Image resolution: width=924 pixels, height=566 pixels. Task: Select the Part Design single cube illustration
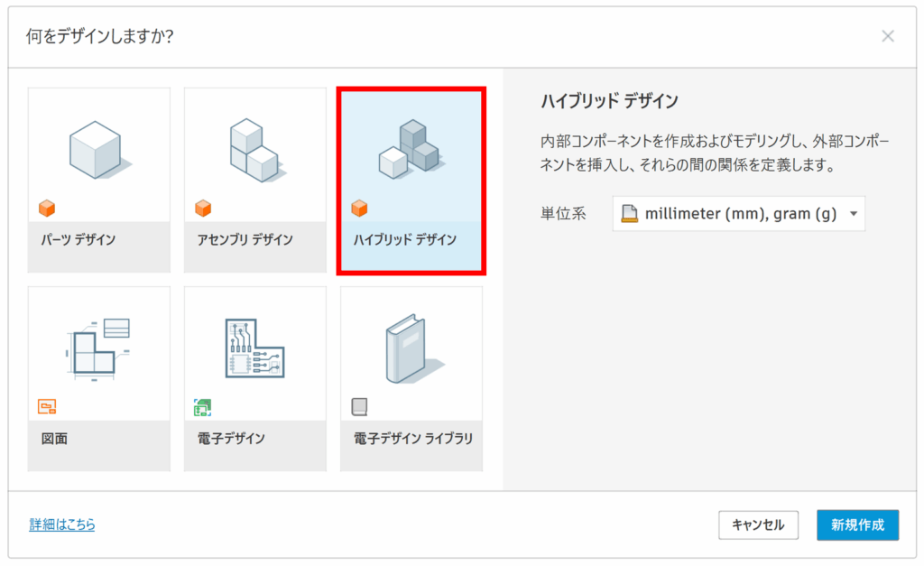click(97, 150)
